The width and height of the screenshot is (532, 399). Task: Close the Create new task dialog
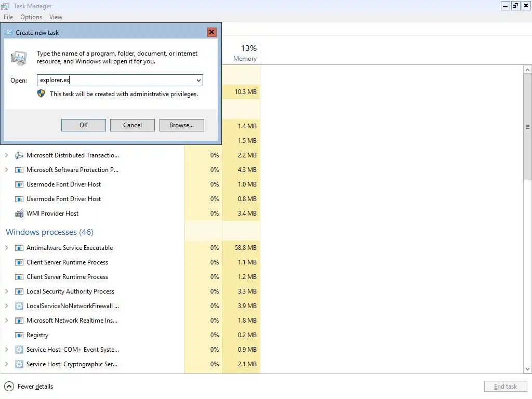[x=212, y=32]
